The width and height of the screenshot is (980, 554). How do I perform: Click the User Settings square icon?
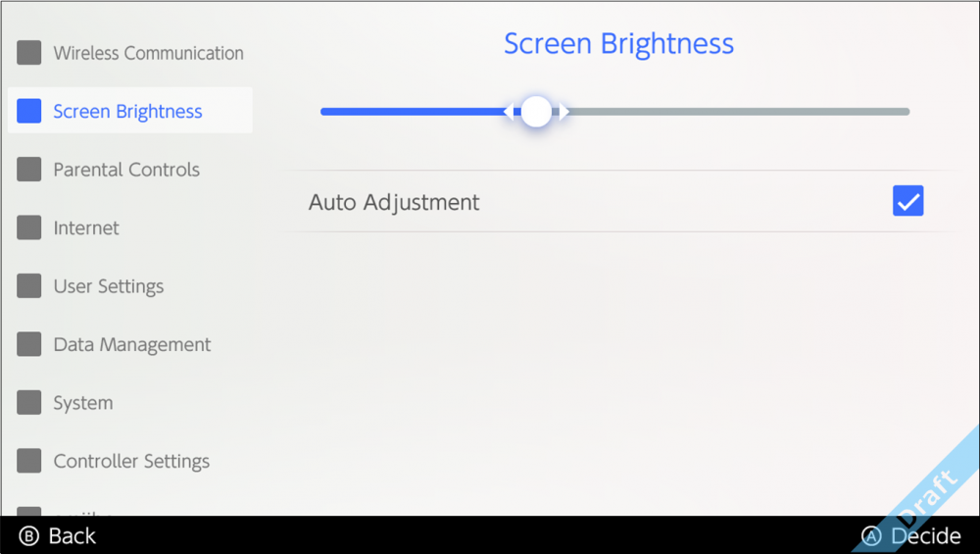29,286
